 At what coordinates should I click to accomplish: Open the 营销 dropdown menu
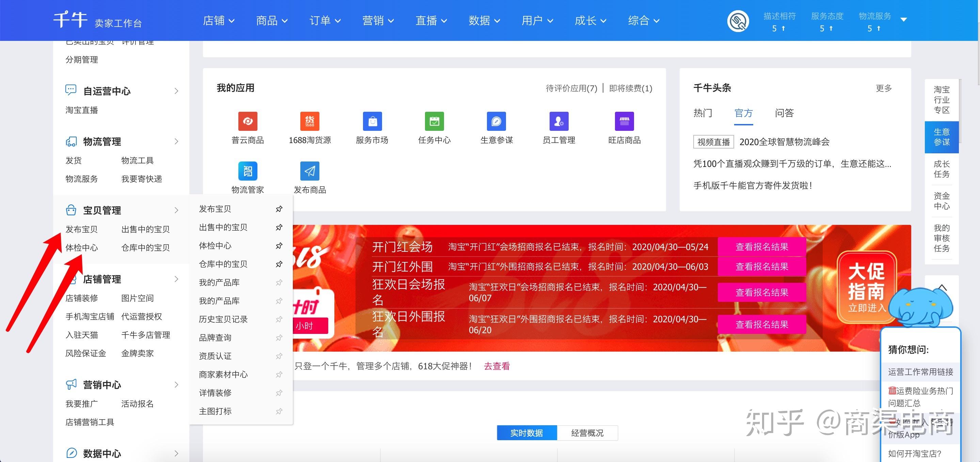(x=378, y=20)
